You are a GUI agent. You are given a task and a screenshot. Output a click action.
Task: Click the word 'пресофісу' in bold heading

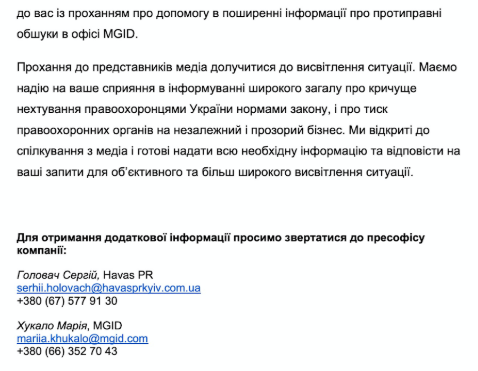[x=396, y=238]
